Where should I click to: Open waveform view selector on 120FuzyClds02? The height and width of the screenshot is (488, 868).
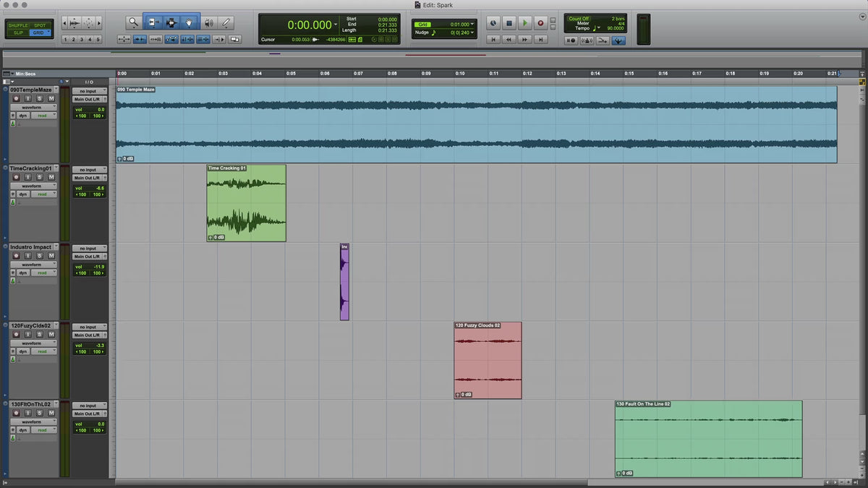[x=33, y=343]
